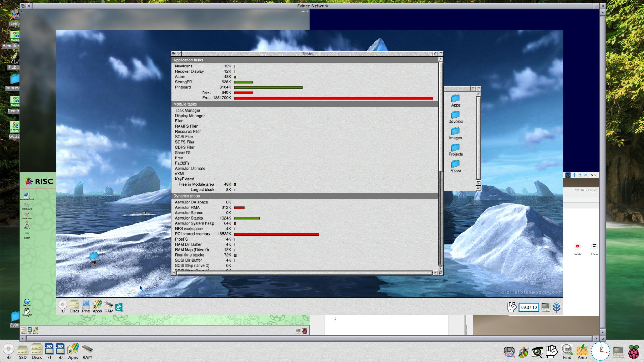Click the 09:37:10 digital clock display
Screen dimensions: 644x362
coord(529,307)
